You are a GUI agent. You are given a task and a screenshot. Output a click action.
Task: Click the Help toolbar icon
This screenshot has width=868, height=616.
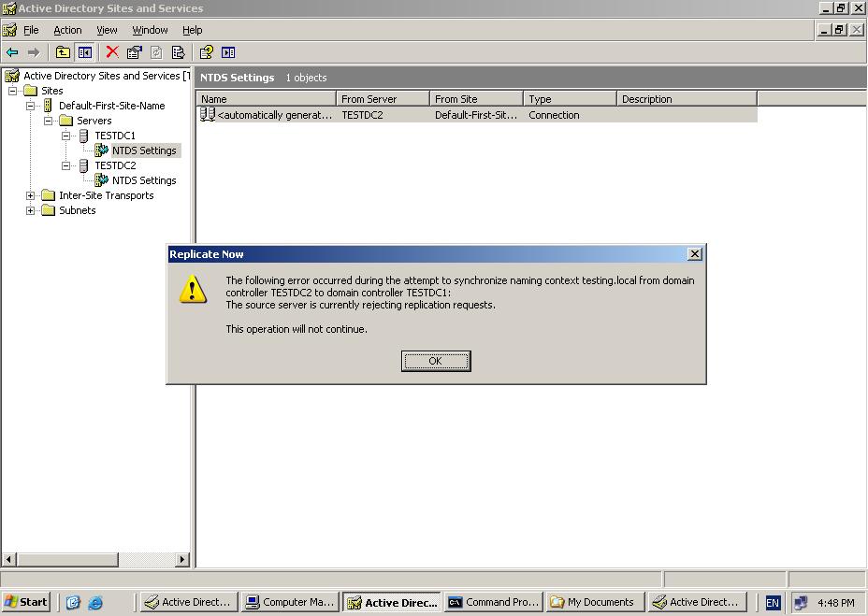206,52
